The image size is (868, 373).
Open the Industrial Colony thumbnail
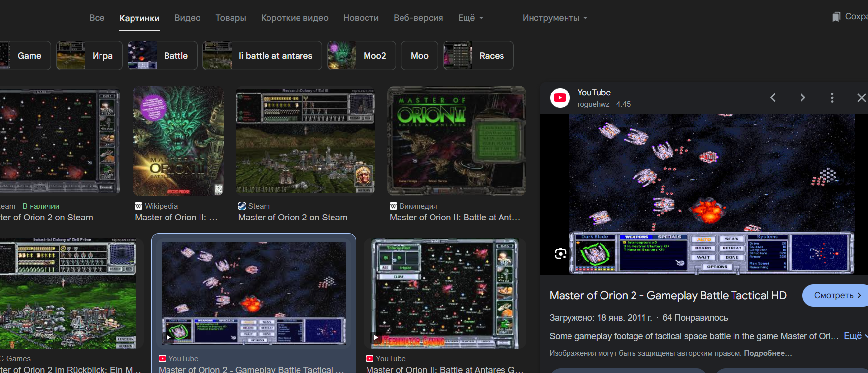coord(68,294)
